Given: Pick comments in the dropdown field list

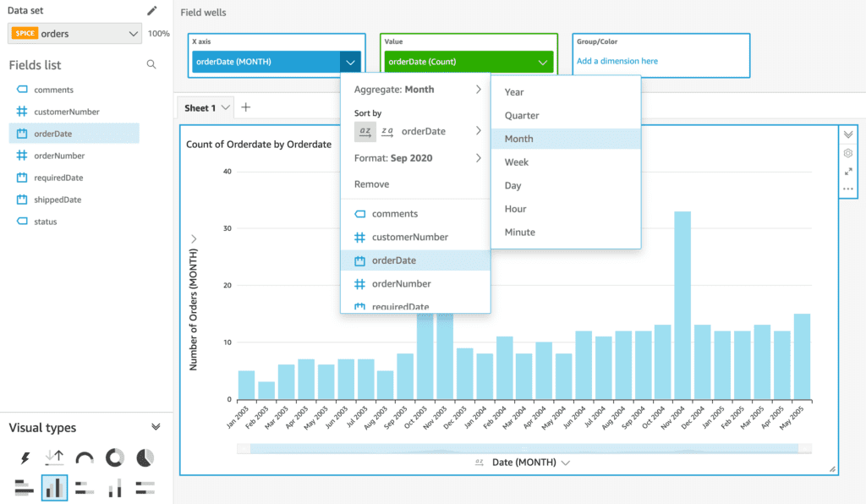Looking at the screenshot, I should coord(415,214).
